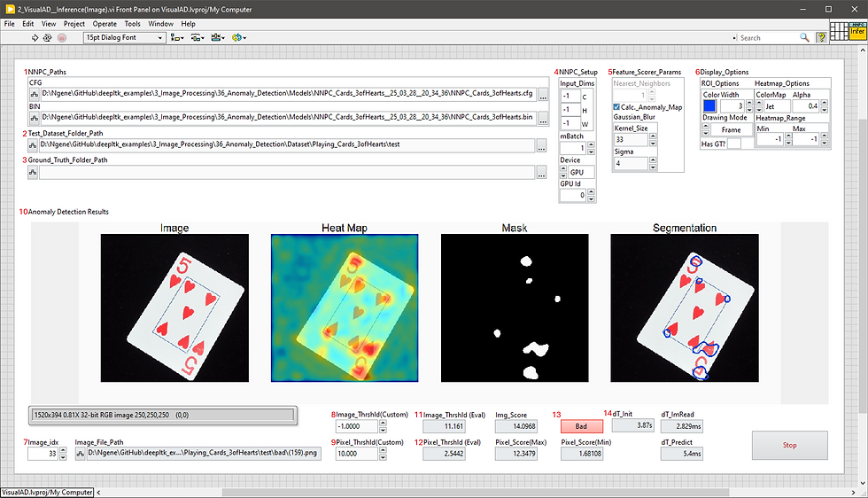
Task: Increment the ROI Width value
Action: point(749,103)
